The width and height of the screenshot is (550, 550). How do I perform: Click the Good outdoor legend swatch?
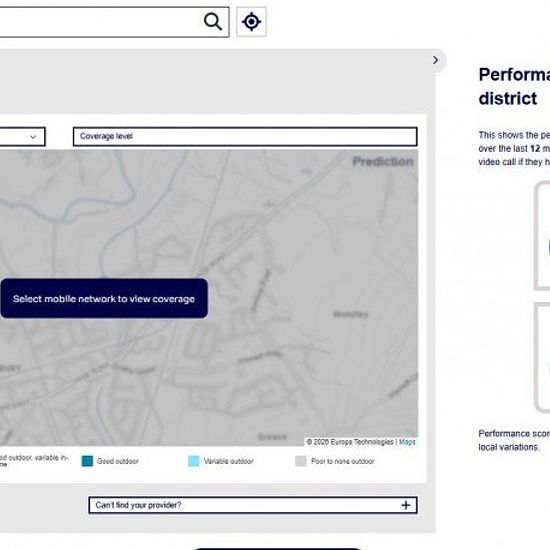click(x=87, y=461)
